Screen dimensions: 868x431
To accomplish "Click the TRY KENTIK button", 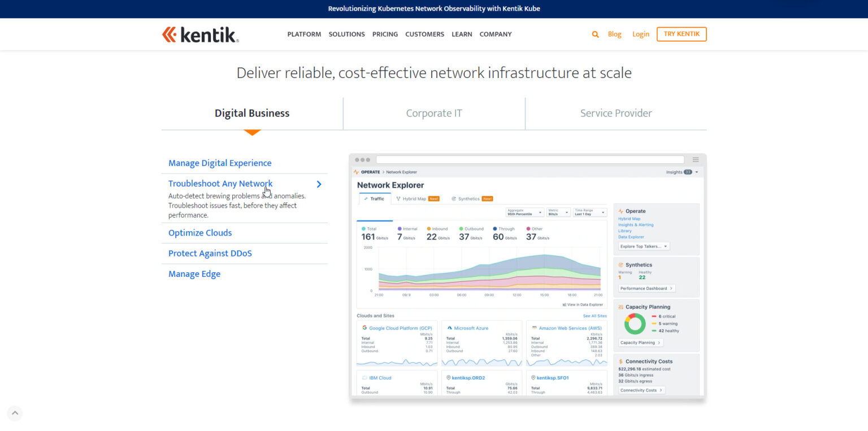I will tap(682, 34).
